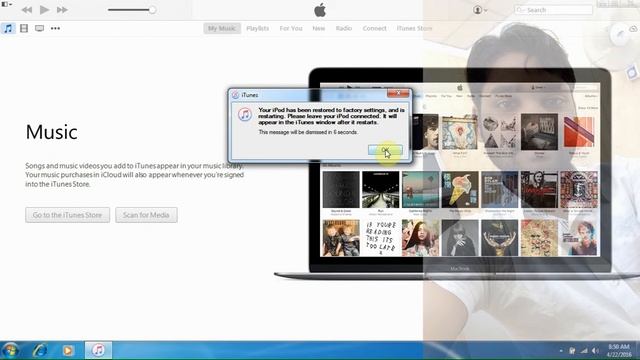Click the volume slider knob

(x=152, y=10)
